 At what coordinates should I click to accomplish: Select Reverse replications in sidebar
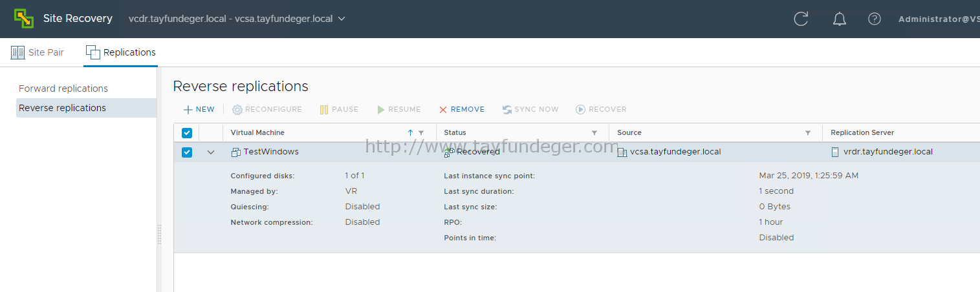(86, 108)
